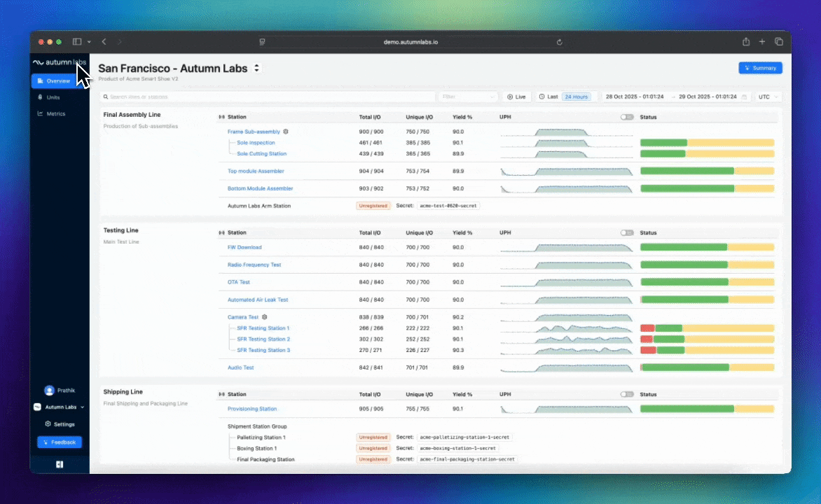The height and width of the screenshot is (504, 821).
Task: Expand the San Francisco site selector arrows
Action: pos(257,68)
